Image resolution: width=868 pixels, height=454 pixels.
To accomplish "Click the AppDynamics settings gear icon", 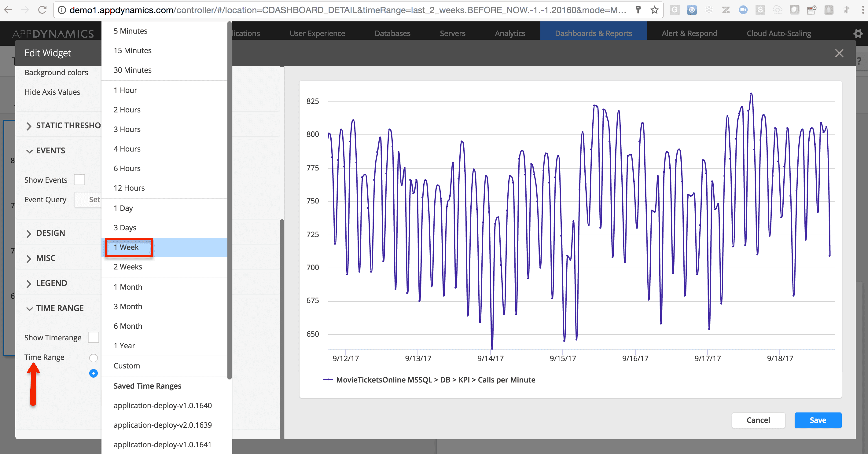I will (858, 33).
